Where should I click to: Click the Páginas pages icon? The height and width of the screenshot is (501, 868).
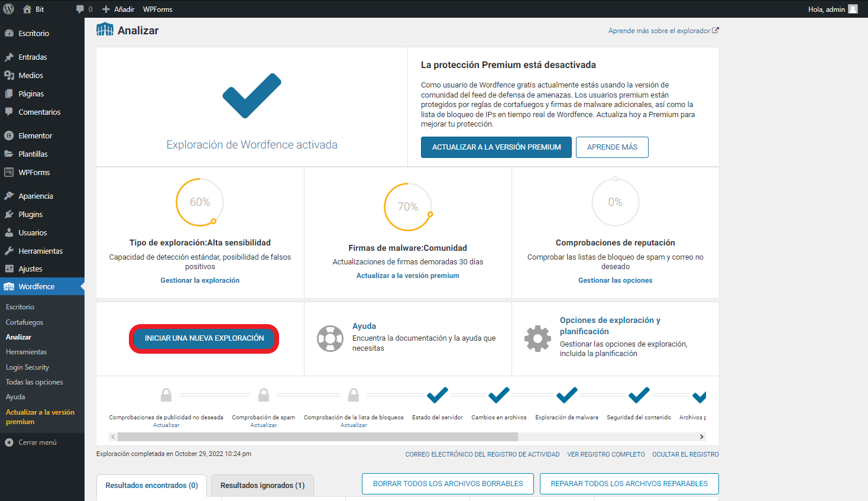[9, 93]
